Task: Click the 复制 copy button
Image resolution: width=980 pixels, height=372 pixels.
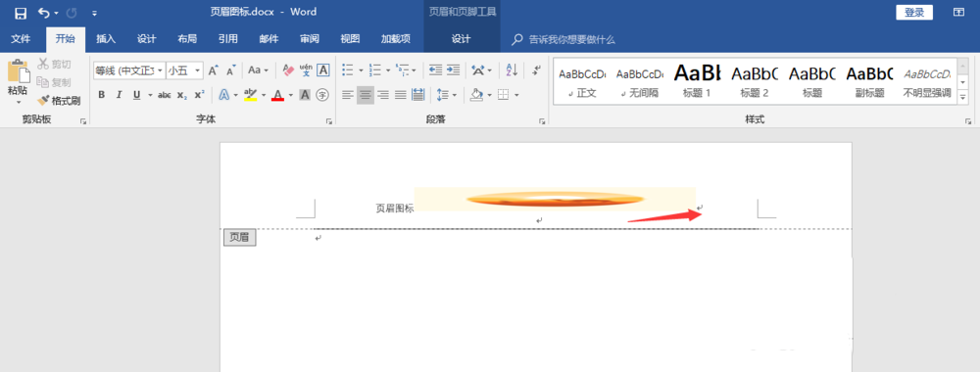Action: click(54, 82)
